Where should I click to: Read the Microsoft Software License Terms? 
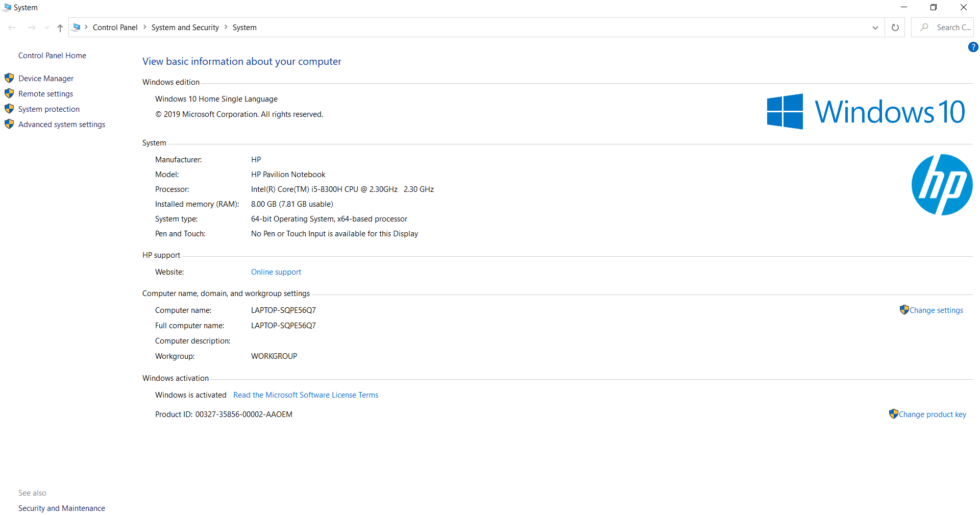[x=306, y=395]
